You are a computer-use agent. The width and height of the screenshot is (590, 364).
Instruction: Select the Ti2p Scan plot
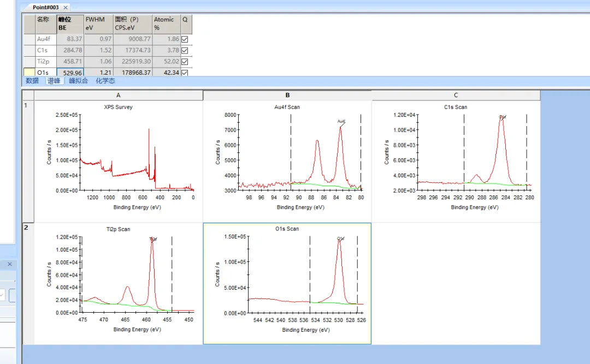(119, 283)
